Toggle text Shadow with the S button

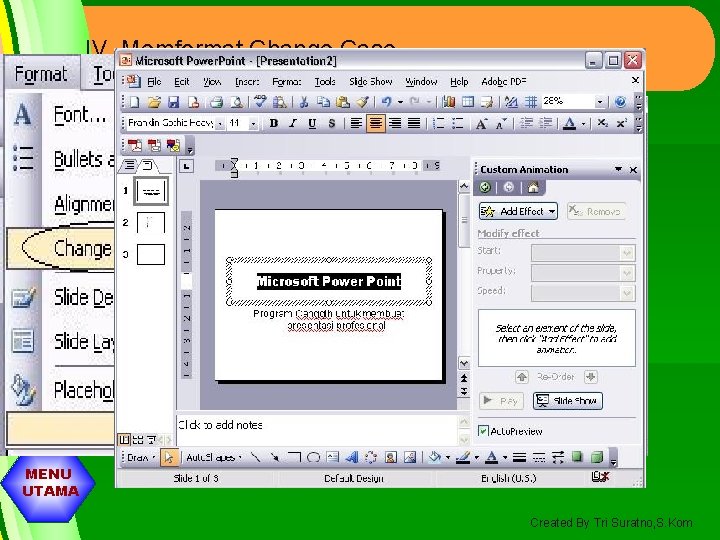(332, 123)
